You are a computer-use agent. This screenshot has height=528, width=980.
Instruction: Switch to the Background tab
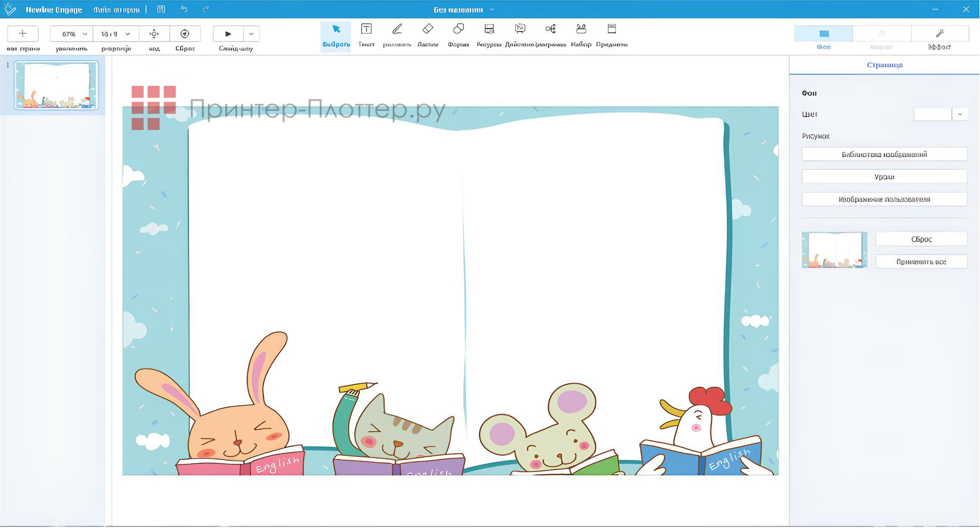click(x=824, y=34)
